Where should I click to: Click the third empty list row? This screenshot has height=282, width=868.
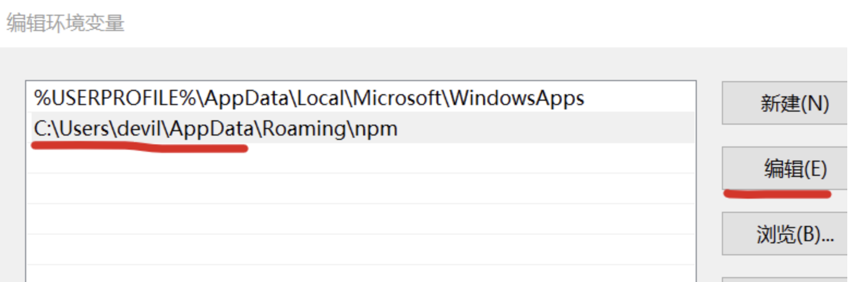(360, 219)
